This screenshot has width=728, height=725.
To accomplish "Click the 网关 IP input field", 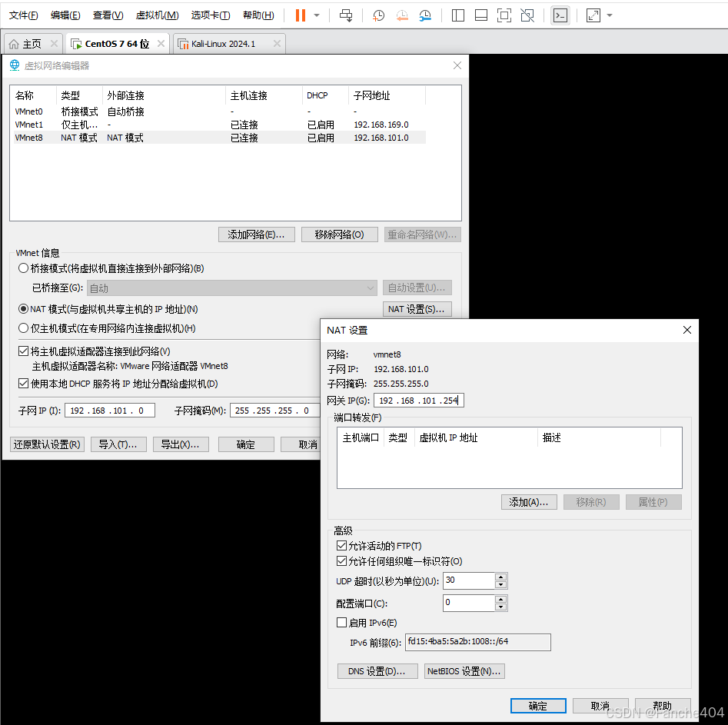I will pos(418,401).
